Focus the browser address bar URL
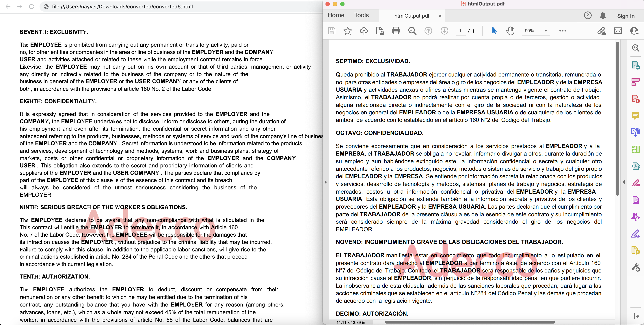The width and height of the screenshot is (644, 325). [122, 7]
